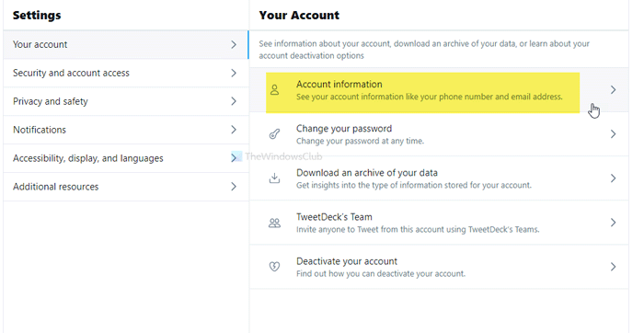Open Change your password title link
The image size is (644, 333).
344,129
